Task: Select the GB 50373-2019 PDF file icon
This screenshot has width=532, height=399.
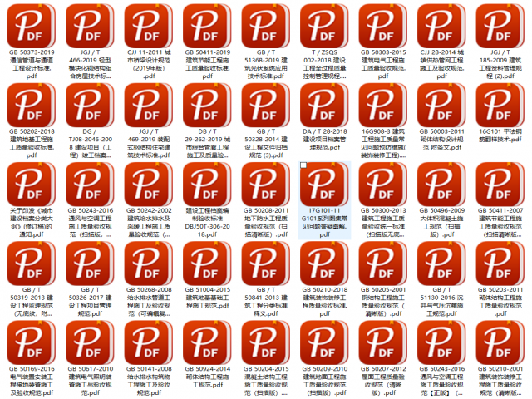Action: [x=32, y=26]
